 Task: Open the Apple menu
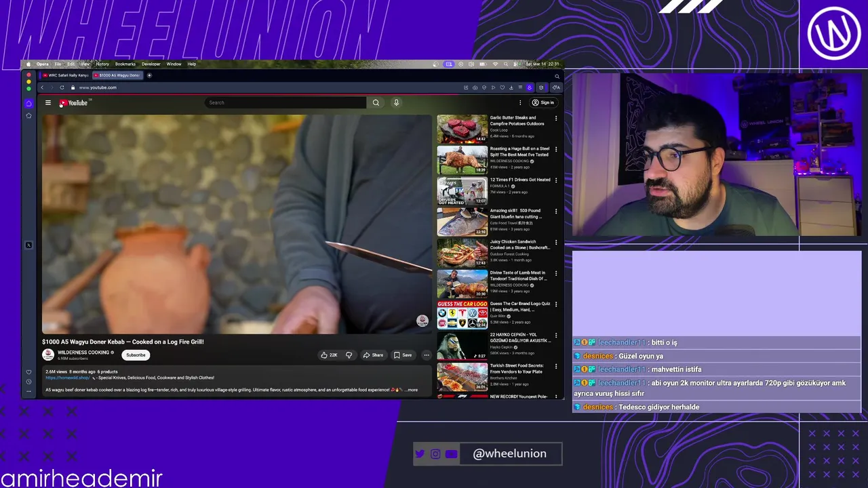pos(28,64)
